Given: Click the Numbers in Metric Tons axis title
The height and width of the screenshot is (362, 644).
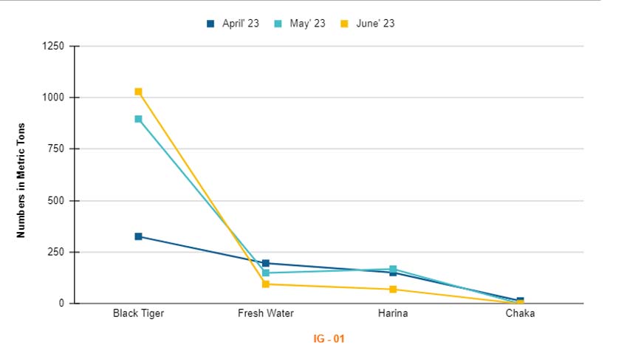Looking at the screenshot, I should 21,180.
